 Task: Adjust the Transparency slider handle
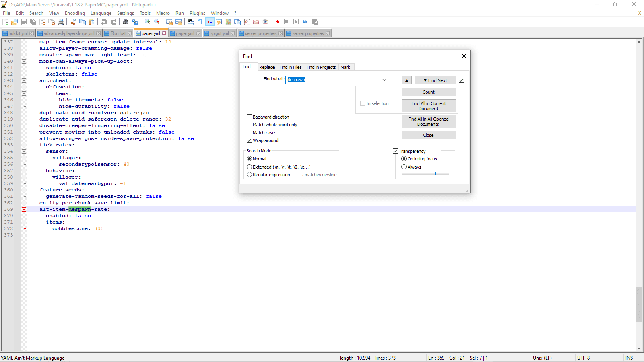click(x=436, y=174)
